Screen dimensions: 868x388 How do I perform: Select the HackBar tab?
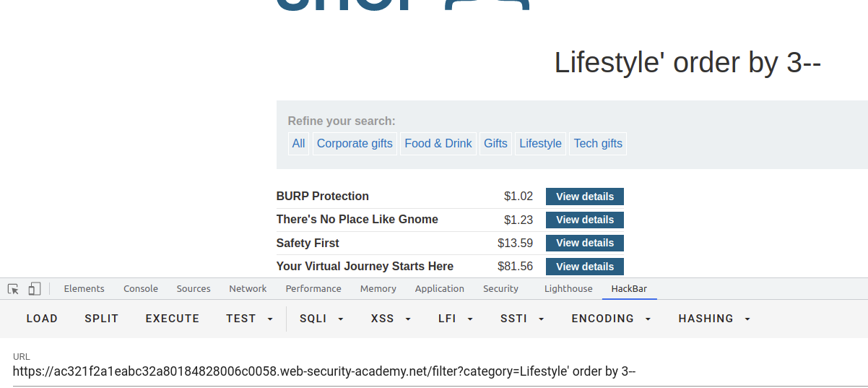pos(629,288)
